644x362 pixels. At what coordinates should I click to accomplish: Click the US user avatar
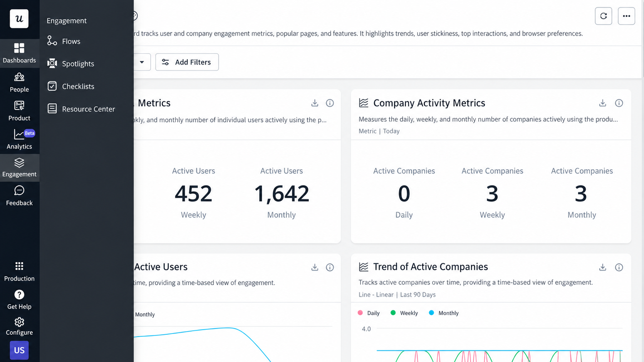[x=19, y=350]
